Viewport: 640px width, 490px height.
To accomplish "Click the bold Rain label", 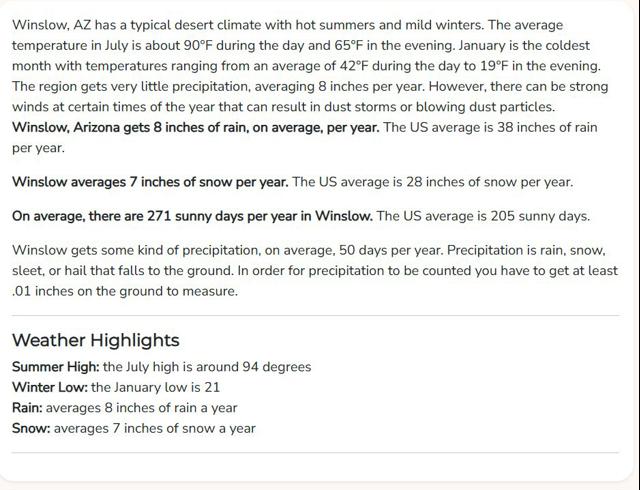I will click(27, 408).
